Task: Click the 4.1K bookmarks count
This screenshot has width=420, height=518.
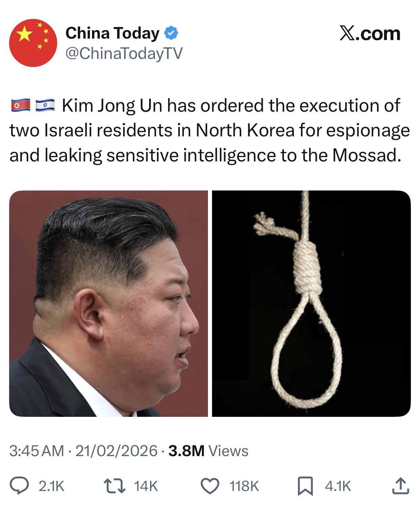Action: click(338, 487)
